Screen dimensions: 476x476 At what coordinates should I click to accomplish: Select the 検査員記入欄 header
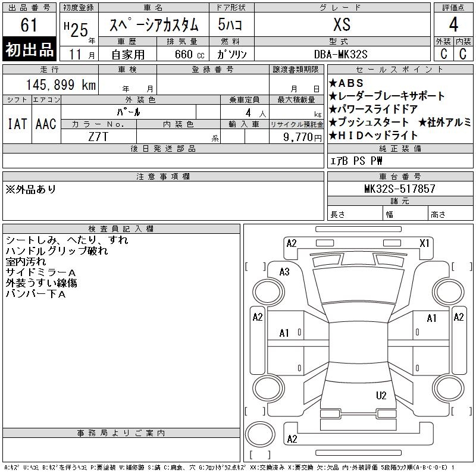121,229
